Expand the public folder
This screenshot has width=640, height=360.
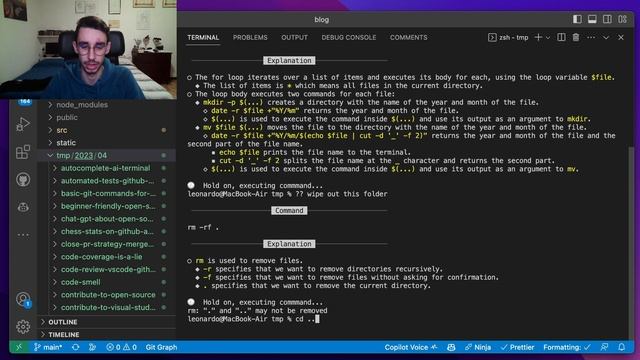pyautogui.click(x=107, y=117)
